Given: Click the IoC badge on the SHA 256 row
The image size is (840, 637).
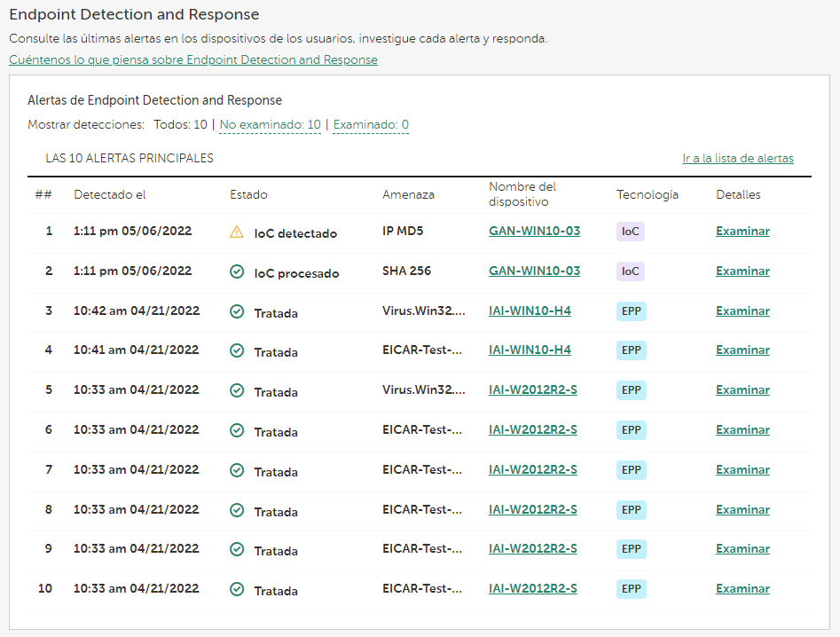Looking at the screenshot, I should pyautogui.click(x=630, y=271).
